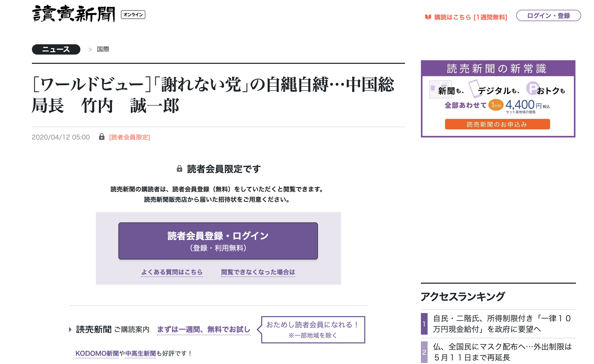This screenshot has width=594, height=364.
Task: Click the 読売新聞の新常識 banner header
Action: coord(498,68)
